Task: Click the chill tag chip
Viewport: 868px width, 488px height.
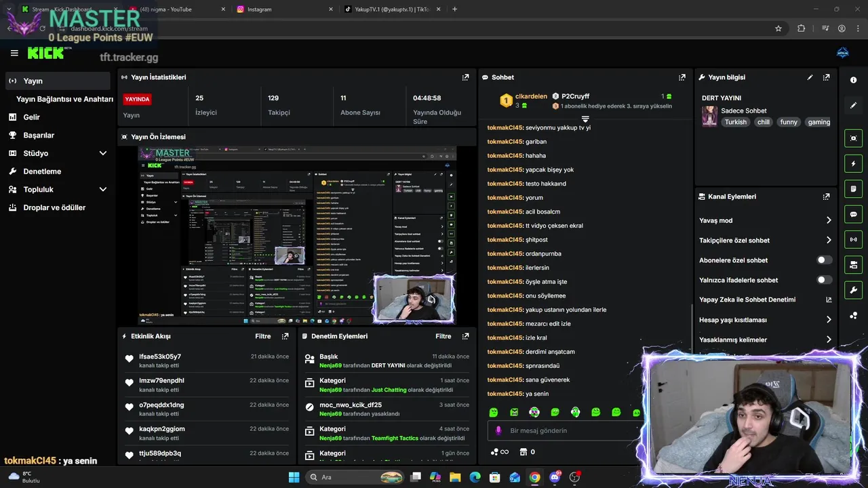Action: tap(764, 122)
